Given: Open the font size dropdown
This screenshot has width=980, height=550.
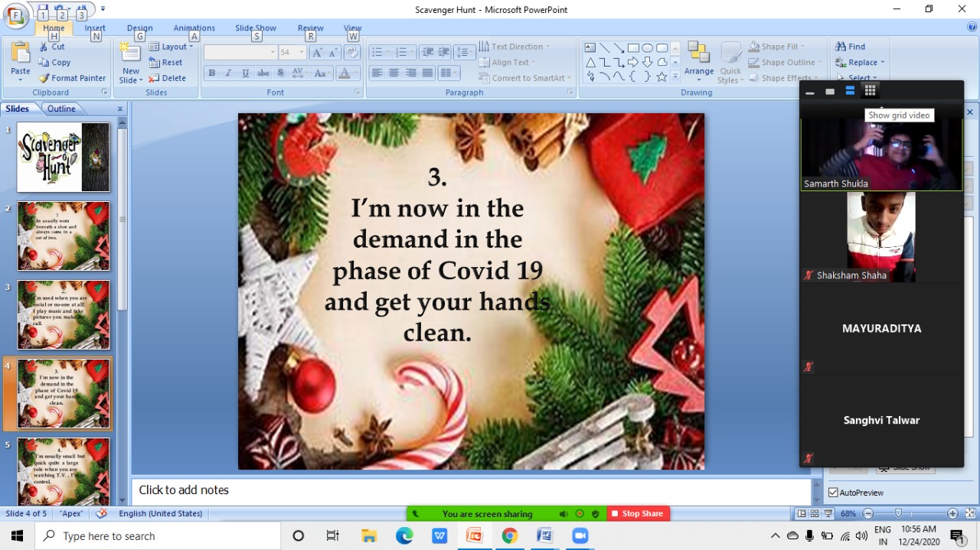Looking at the screenshot, I should [x=302, y=52].
